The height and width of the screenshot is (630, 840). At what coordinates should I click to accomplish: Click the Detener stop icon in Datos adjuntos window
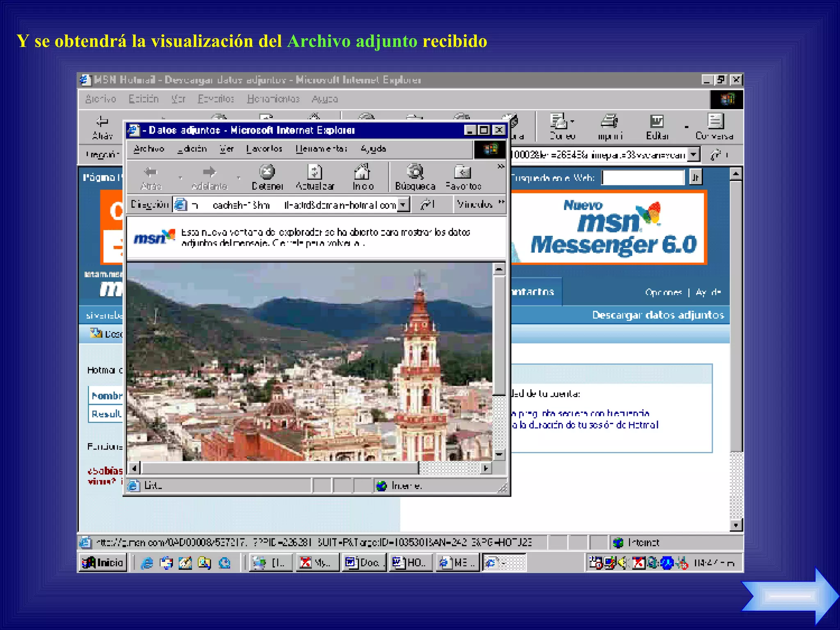(267, 172)
